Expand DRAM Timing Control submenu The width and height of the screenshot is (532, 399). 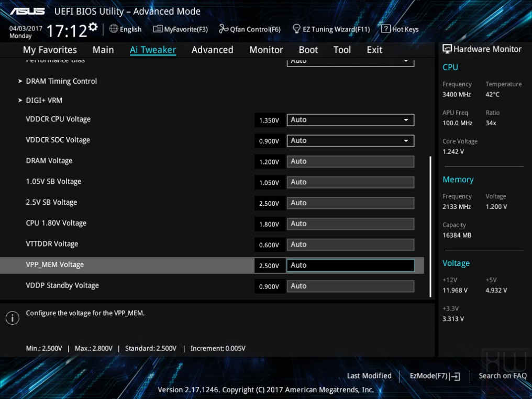[58, 81]
